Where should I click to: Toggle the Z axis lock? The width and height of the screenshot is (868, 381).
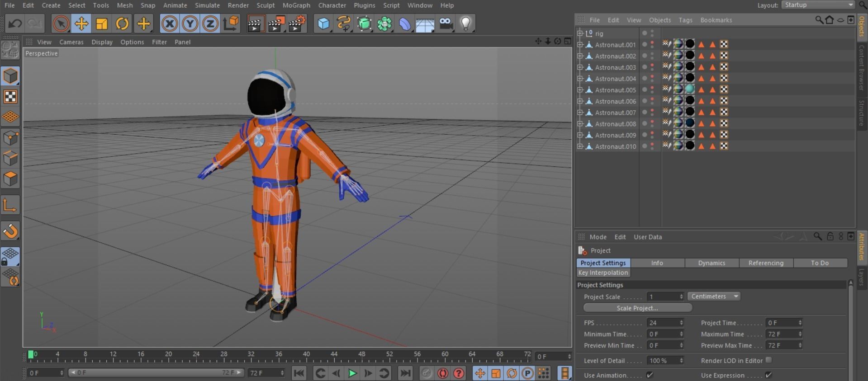210,24
